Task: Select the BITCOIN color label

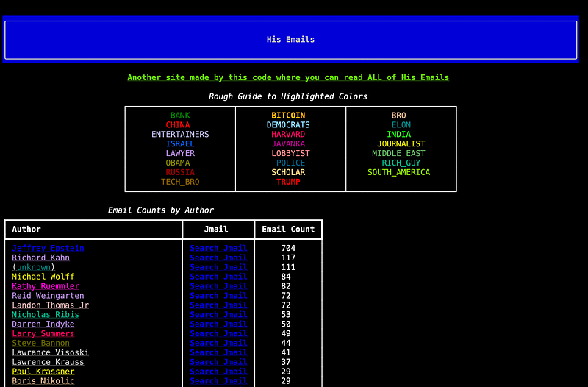Action: click(x=288, y=116)
